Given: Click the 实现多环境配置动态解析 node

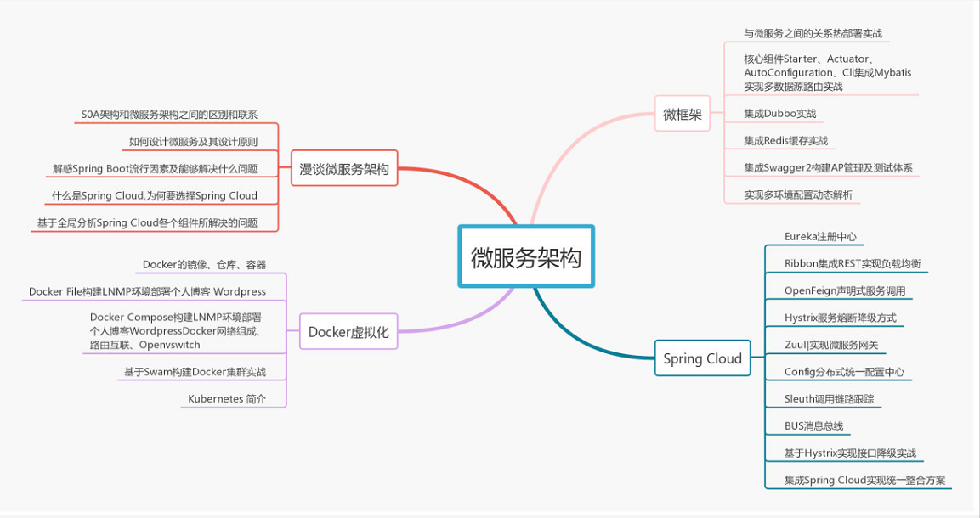Looking at the screenshot, I should pyautogui.click(x=800, y=194).
